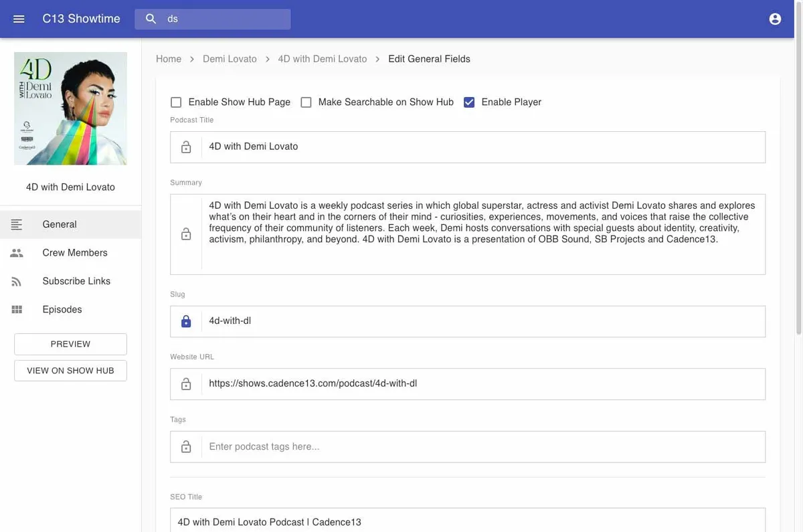Enable the Show Hub Page checkbox
The width and height of the screenshot is (803, 532).
pos(176,102)
